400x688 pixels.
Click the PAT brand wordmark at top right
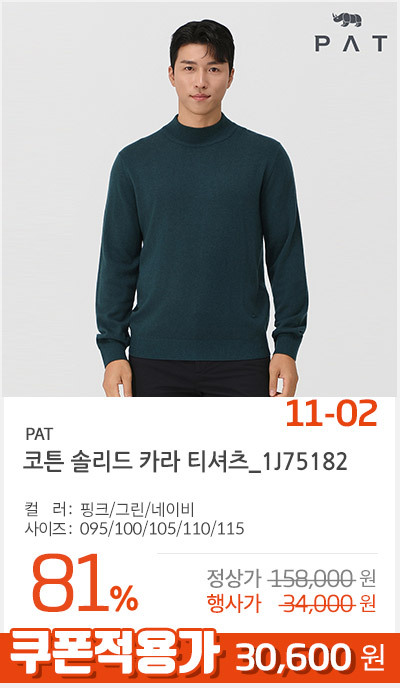[351, 44]
